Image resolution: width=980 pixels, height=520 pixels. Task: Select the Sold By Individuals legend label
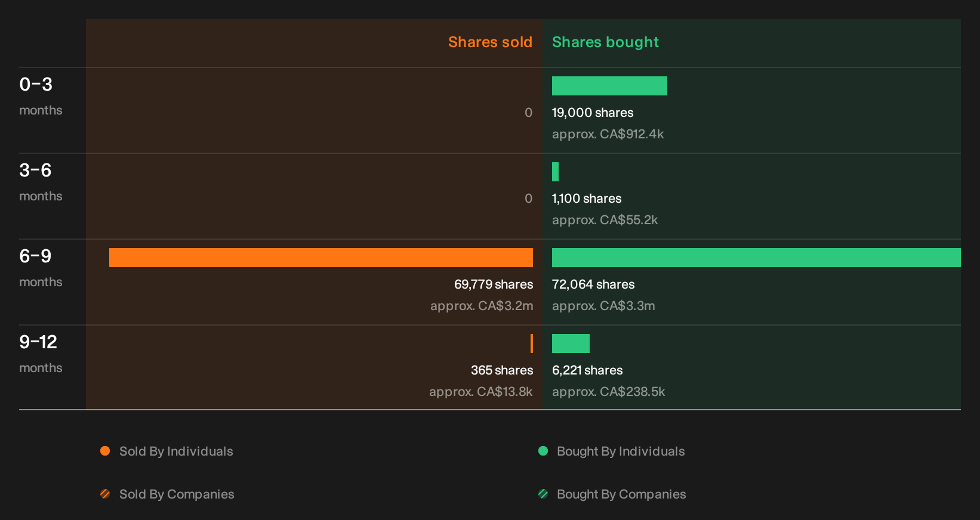coord(176,451)
